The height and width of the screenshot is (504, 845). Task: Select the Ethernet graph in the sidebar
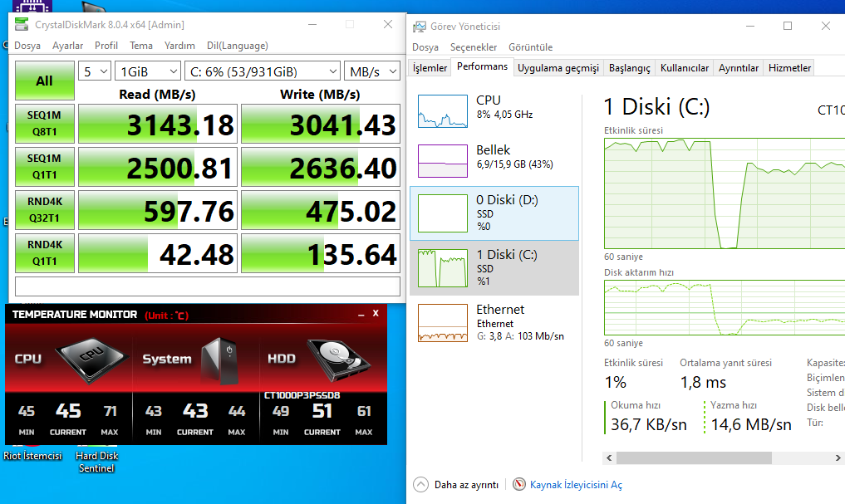pos(442,323)
